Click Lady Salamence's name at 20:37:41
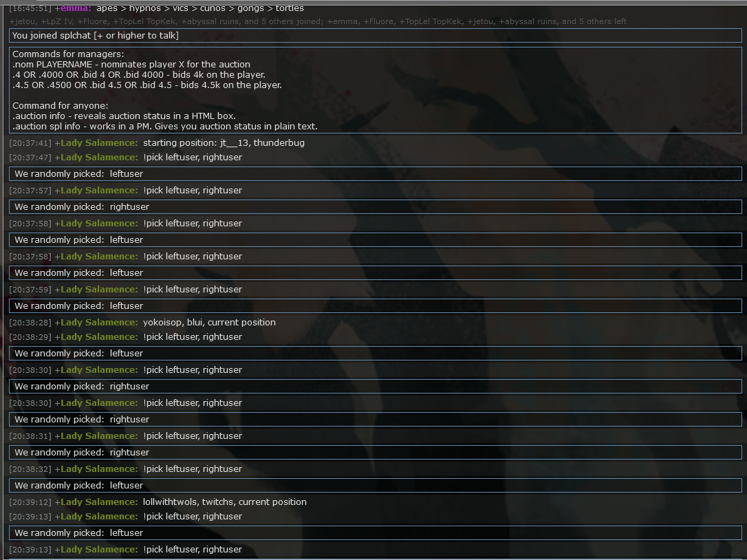747x560 pixels. [98, 143]
